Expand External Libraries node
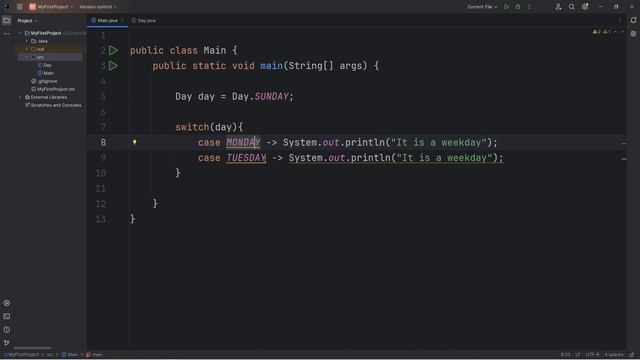 pyautogui.click(x=20, y=97)
